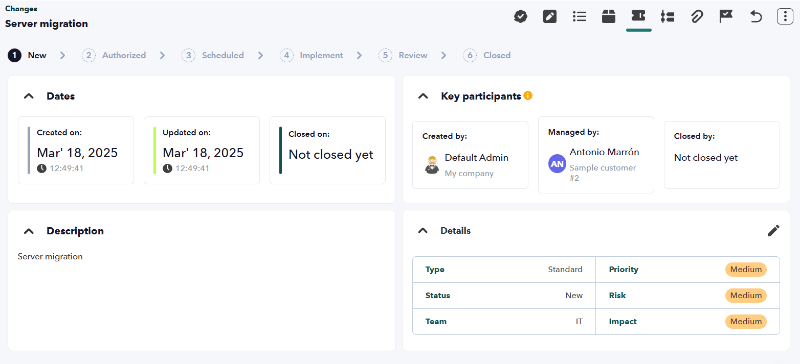Select the Authorized workflow step

(x=114, y=55)
